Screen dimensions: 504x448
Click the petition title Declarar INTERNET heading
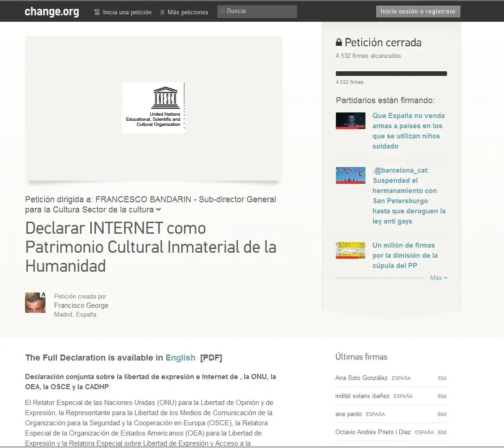(151, 247)
